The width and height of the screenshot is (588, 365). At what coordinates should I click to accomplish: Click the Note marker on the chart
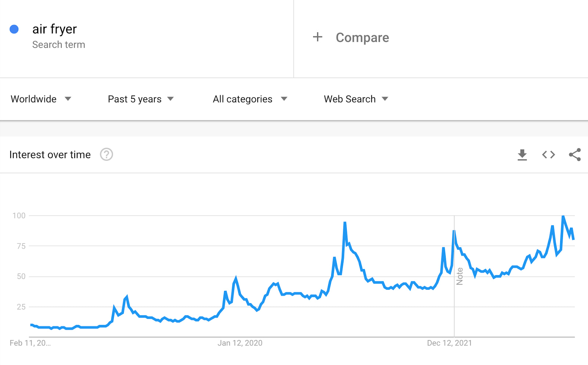[x=460, y=275]
